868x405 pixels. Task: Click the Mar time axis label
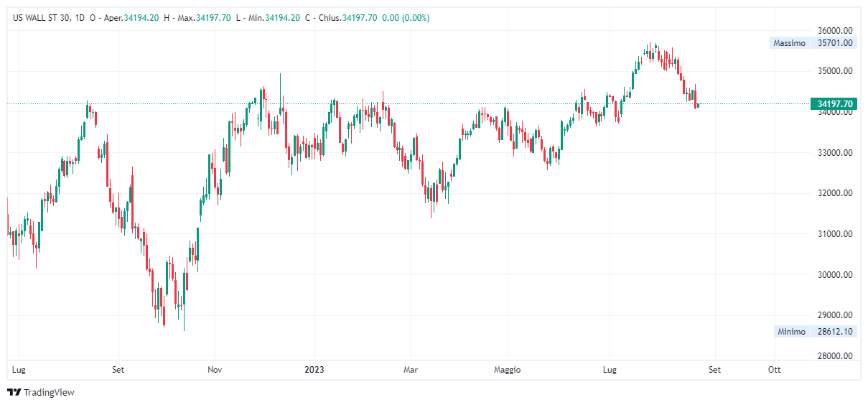pyautogui.click(x=411, y=370)
